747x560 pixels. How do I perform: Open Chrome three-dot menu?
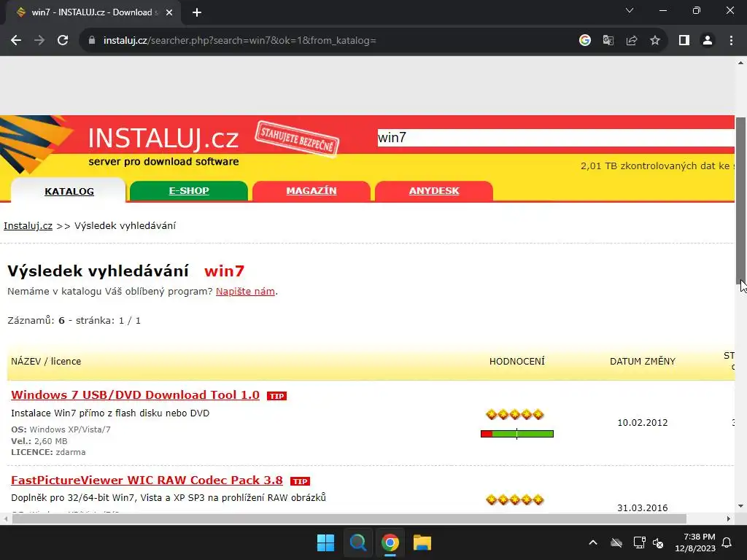(731, 41)
